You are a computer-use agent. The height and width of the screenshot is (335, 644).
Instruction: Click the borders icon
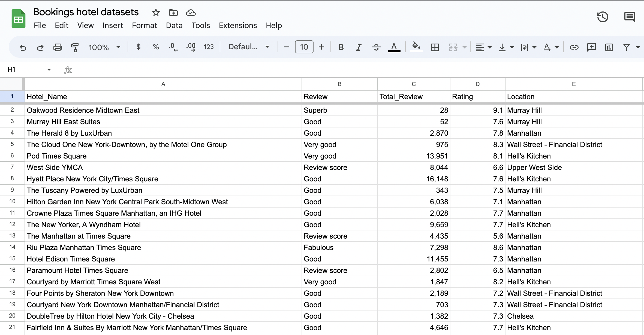coord(434,47)
